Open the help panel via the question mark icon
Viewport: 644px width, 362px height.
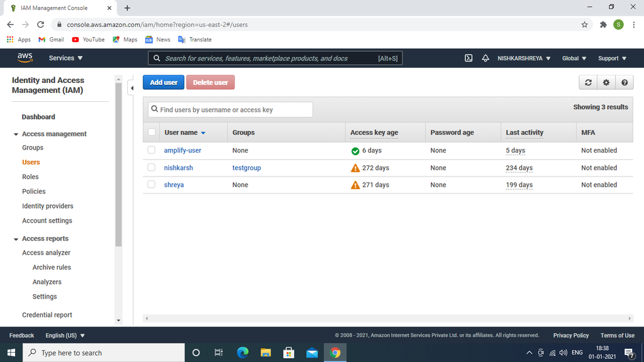[x=623, y=82]
